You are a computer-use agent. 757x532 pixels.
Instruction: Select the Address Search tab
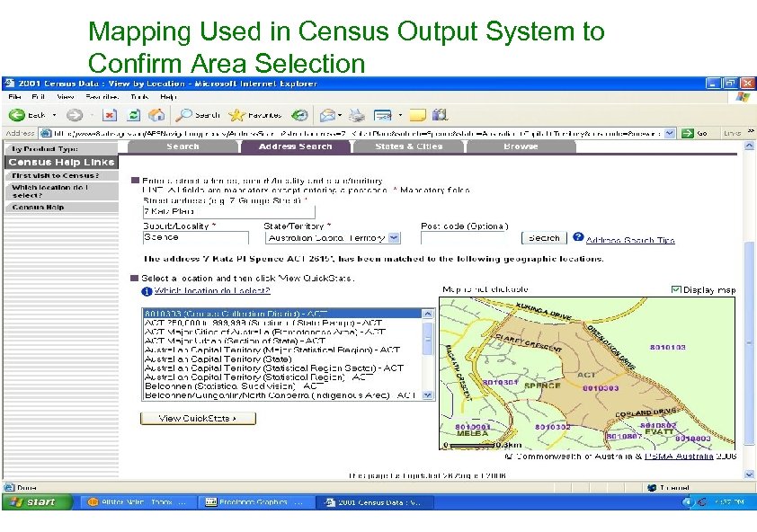click(296, 146)
